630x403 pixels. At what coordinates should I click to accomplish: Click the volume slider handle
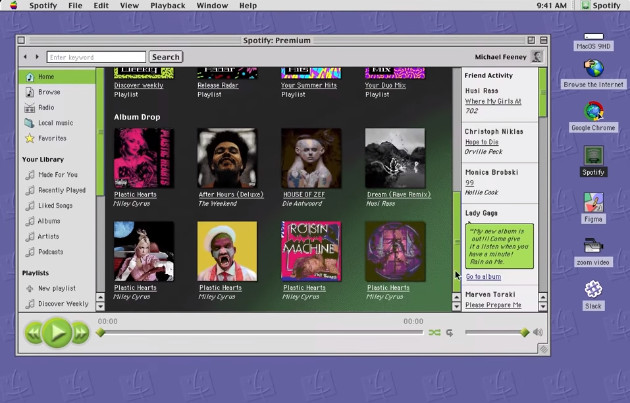click(524, 333)
